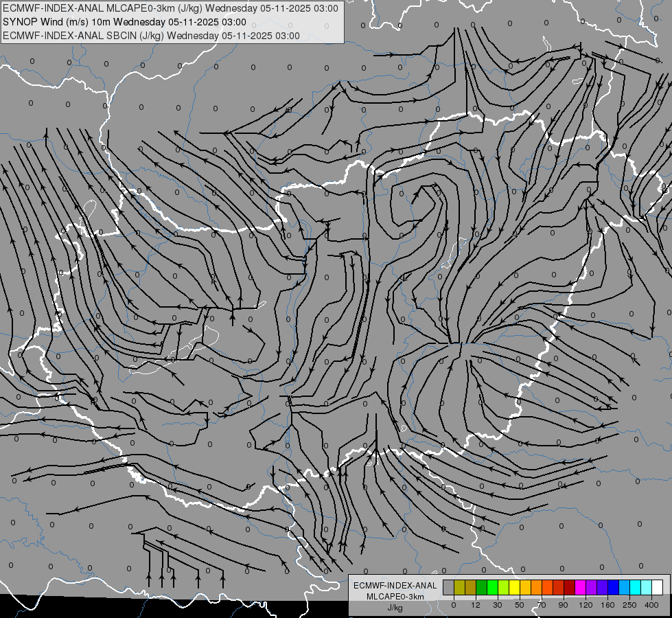Select the pure yellow legend swatch
672x618 pixels.
click(x=515, y=587)
